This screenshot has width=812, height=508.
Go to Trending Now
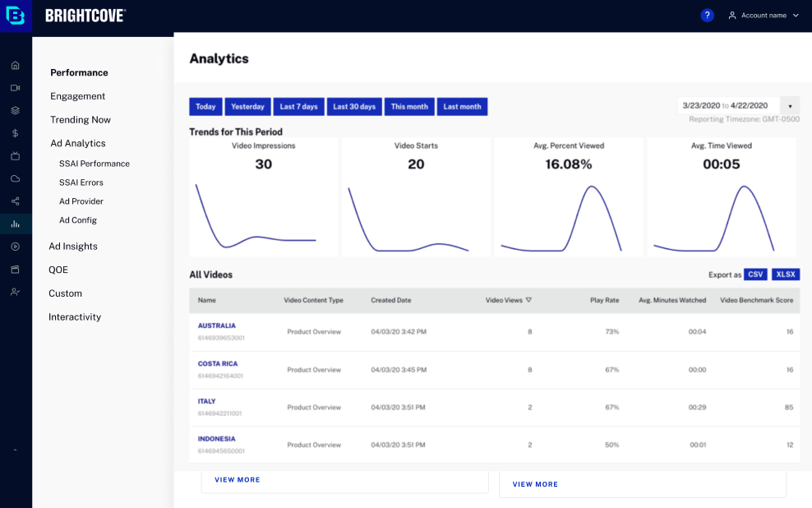click(81, 120)
